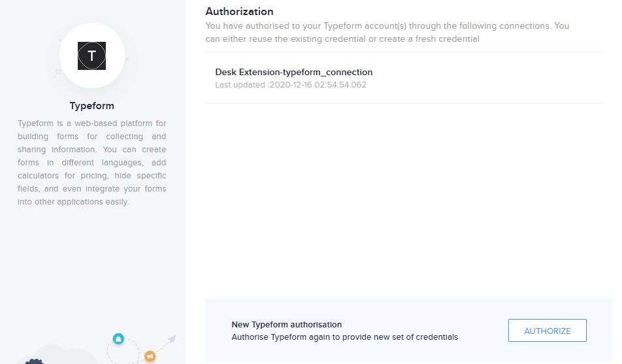
Task: Click the Last updated timestamp text
Action: [x=291, y=85]
